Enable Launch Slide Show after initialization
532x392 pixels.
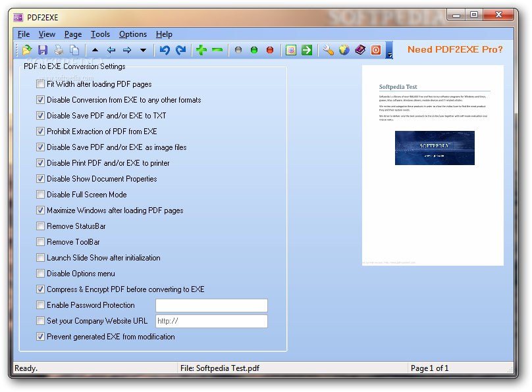(x=40, y=258)
